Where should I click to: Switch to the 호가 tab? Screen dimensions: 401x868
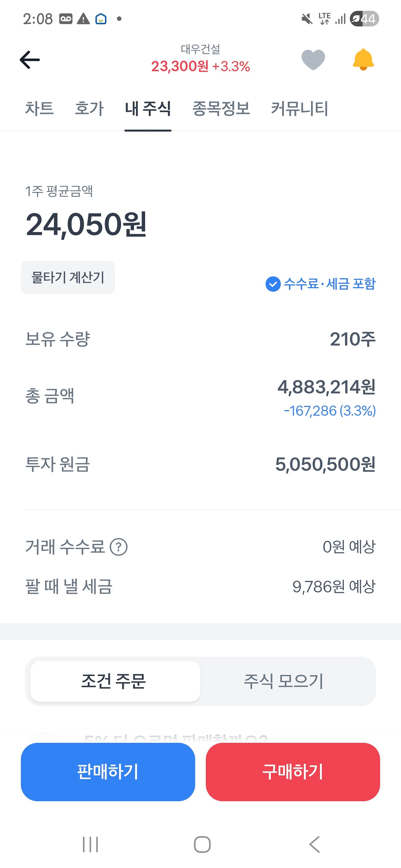point(89,108)
